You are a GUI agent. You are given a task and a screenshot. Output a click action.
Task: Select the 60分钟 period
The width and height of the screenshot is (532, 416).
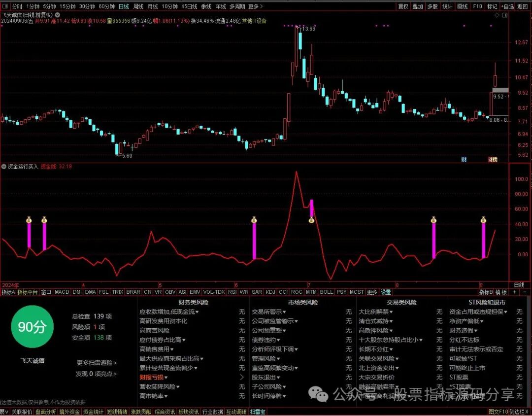(x=107, y=6)
